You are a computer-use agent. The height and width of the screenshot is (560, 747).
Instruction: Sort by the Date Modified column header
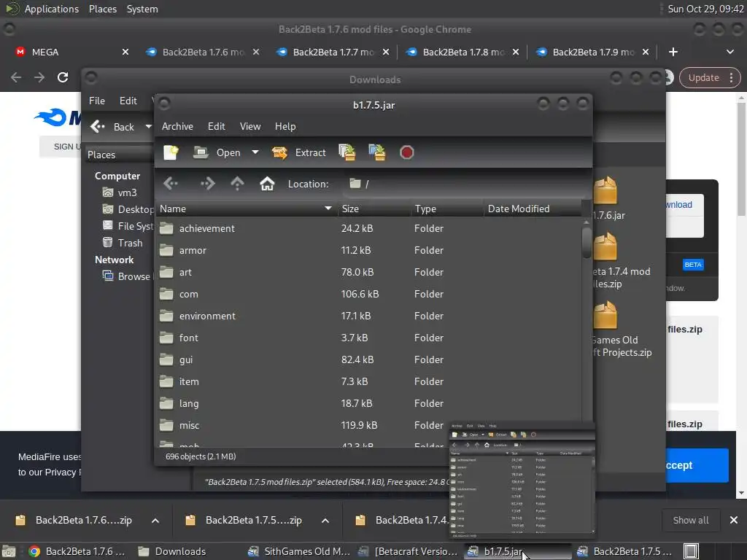coord(532,209)
